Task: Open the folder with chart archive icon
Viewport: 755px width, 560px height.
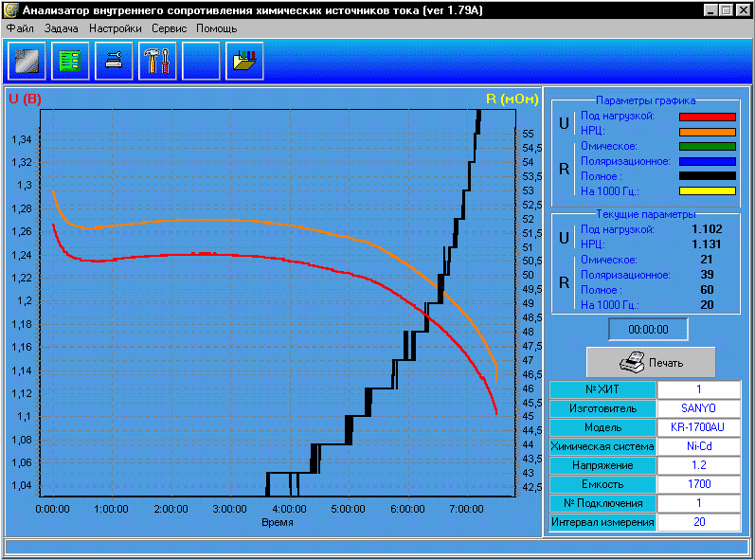Action: [x=244, y=61]
